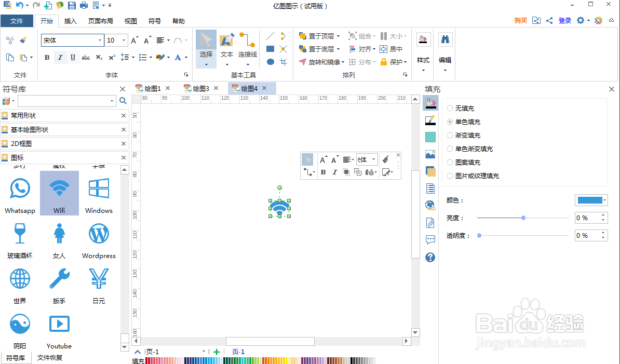Pick the world globe (世界) symbol
Screen dimensions: 620x364
[20, 279]
